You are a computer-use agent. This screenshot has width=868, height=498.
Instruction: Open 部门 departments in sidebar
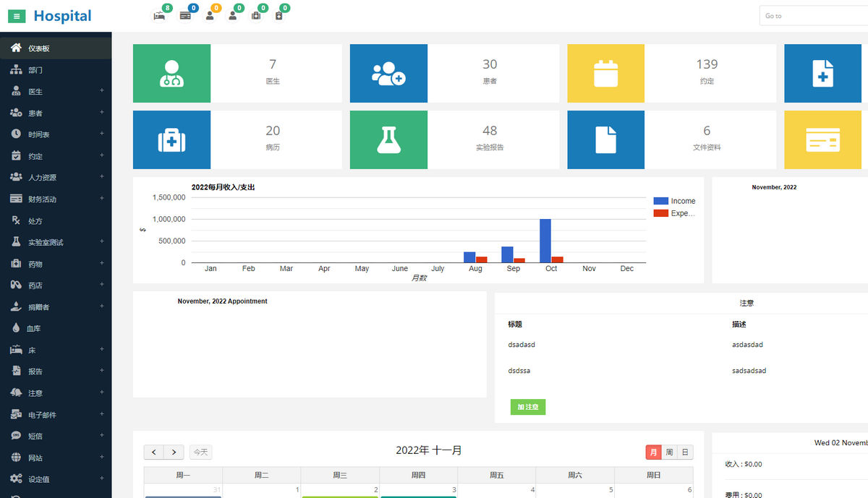point(56,70)
